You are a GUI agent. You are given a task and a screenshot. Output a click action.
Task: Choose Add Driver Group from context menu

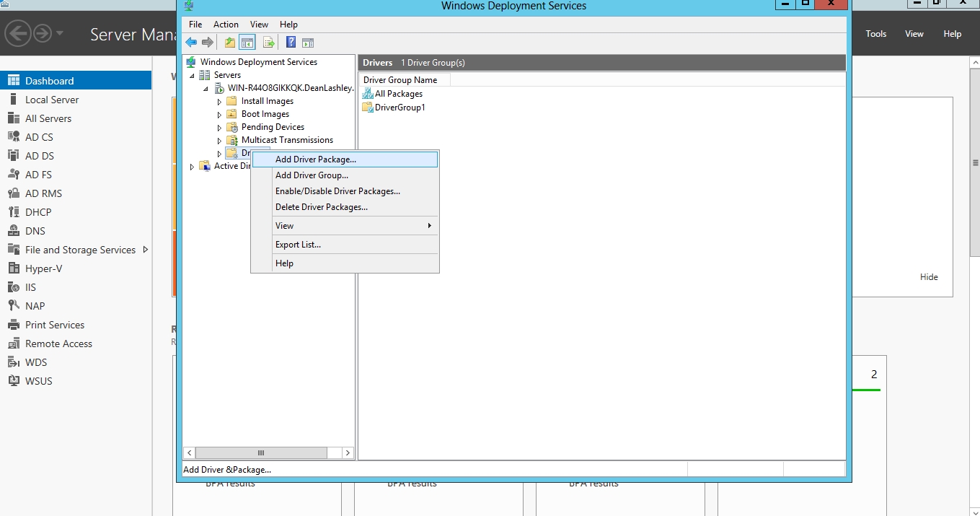click(x=345, y=175)
